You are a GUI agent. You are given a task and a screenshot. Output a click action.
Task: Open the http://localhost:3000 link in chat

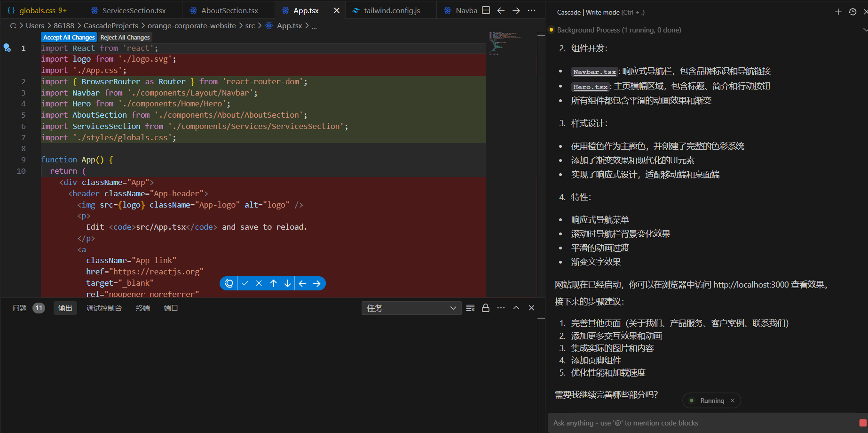(751, 284)
